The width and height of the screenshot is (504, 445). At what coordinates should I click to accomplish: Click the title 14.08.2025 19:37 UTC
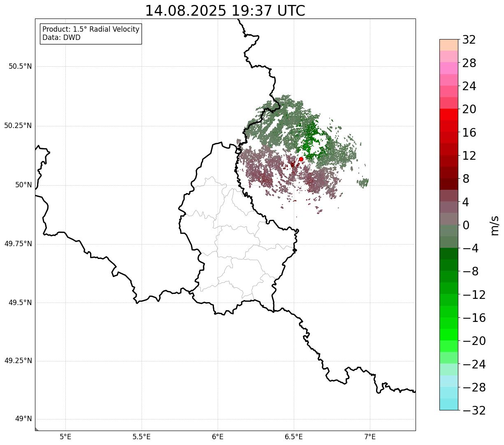[x=225, y=11]
